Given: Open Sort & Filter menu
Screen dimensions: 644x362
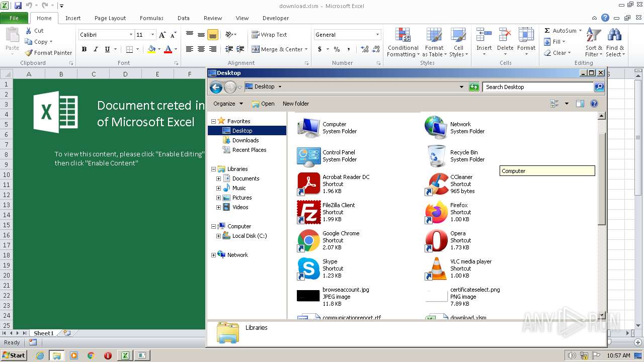Looking at the screenshot, I should coord(593,42).
